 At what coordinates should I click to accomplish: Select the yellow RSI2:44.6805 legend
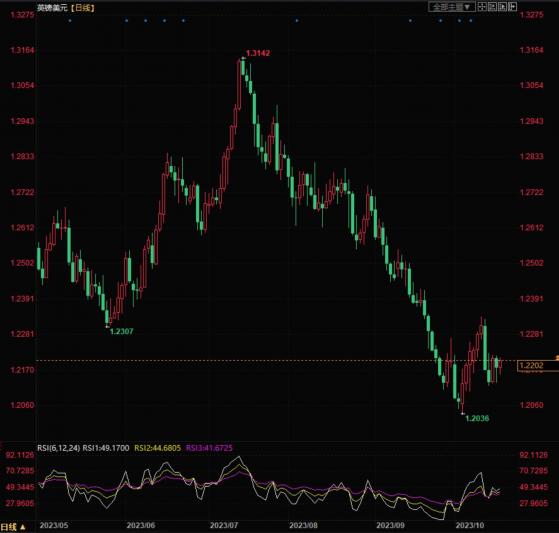point(157,448)
